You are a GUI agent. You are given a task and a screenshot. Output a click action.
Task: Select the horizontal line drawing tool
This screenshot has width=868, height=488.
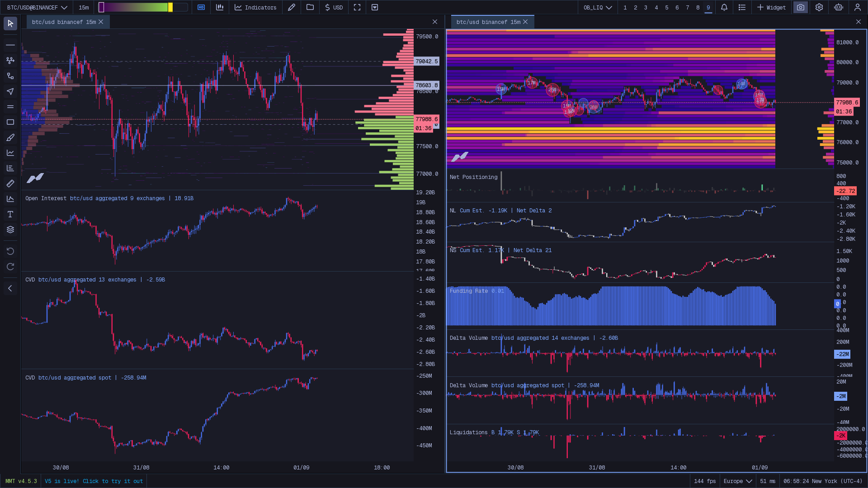coord(10,45)
